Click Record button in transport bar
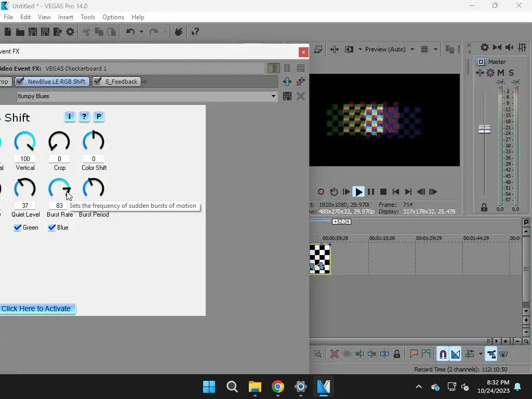This screenshot has height=399, width=532. 321,192
